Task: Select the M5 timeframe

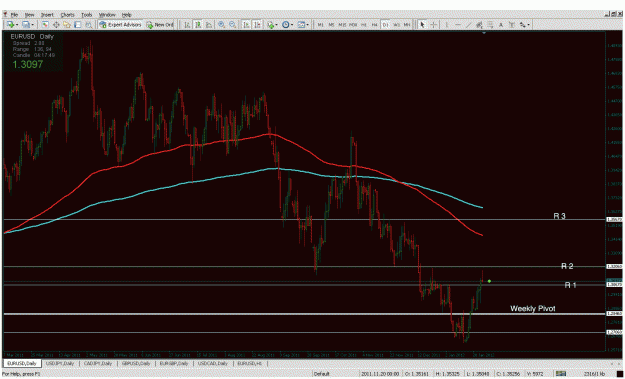Action: (331, 25)
